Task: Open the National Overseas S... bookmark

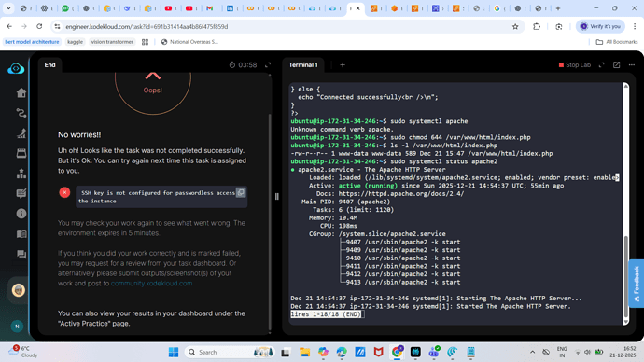Action: [189, 42]
